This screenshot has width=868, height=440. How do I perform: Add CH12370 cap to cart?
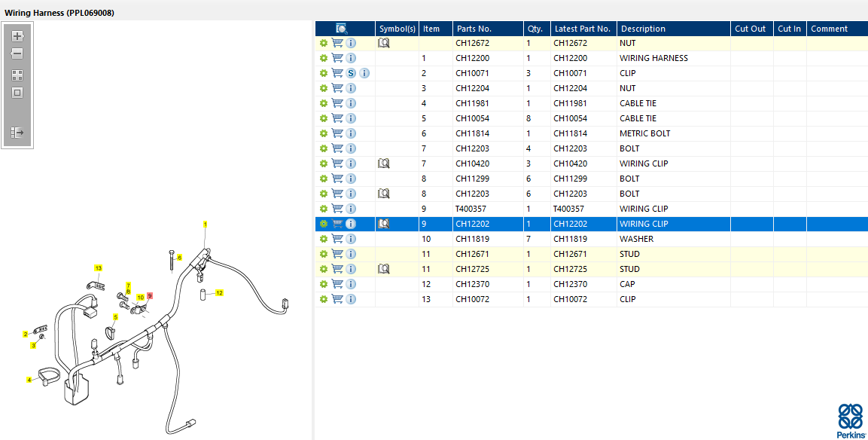[337, 284]
